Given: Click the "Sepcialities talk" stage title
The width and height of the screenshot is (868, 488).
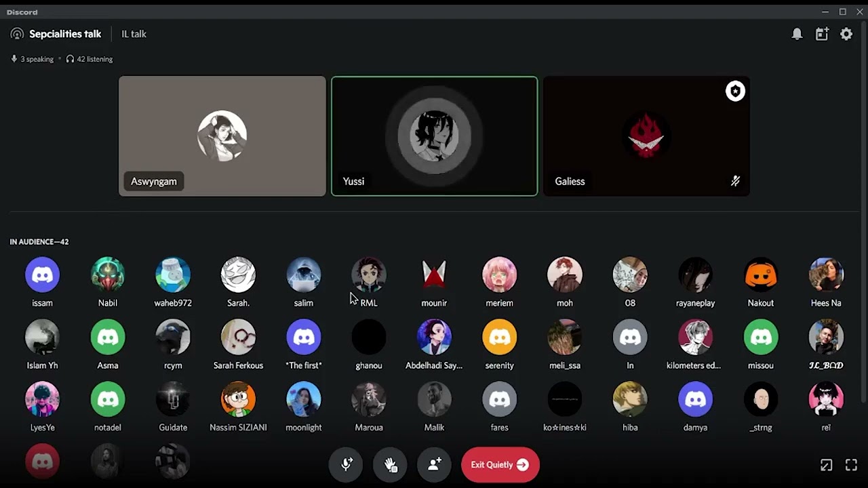Looking at the screenshot, I should pyautogui.click(x=65, y=34).
